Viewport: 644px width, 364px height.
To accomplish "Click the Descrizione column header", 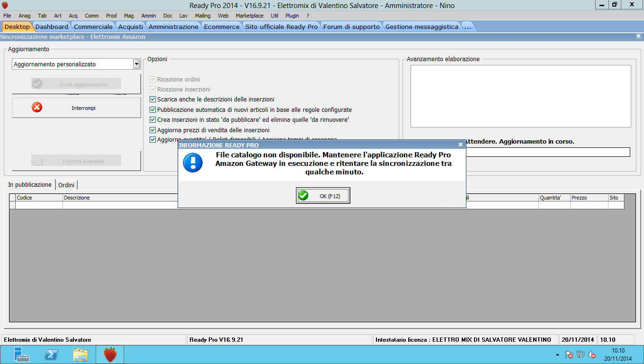I will point(120,198).
